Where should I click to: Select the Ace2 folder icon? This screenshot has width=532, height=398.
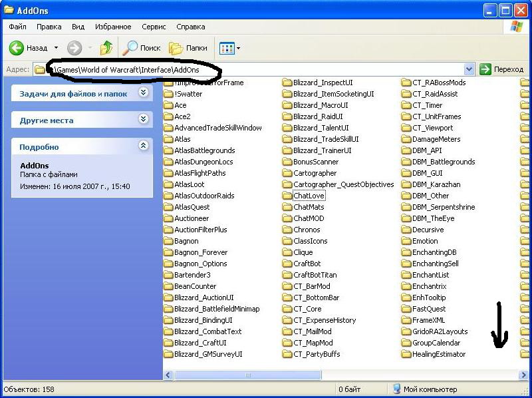pos(169,116)
